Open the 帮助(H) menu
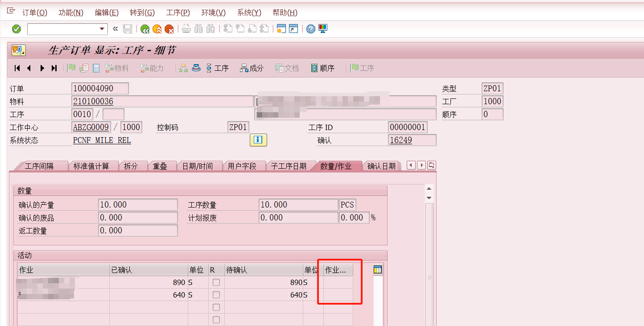The image size is (644, 326). pyautogui.click(x=285, y=12)
